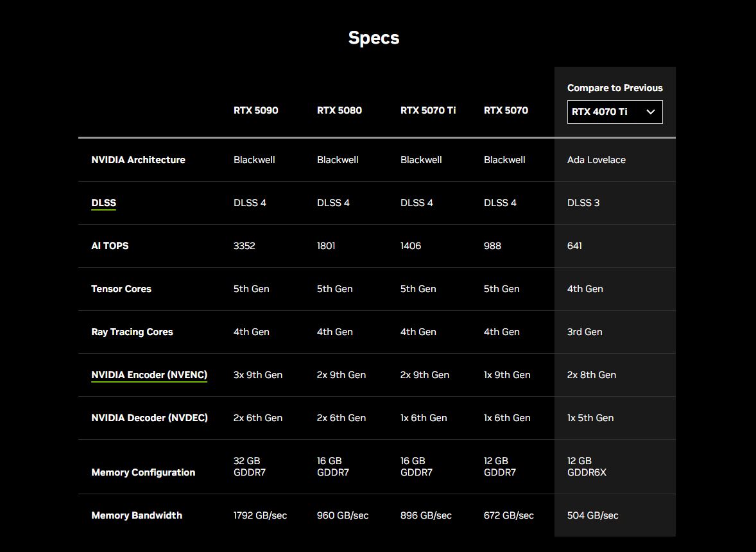The width and height of the screenshot is (756, 552).
Task: Click the Memory Bandwidth row label
Action: tap(137, 515)
